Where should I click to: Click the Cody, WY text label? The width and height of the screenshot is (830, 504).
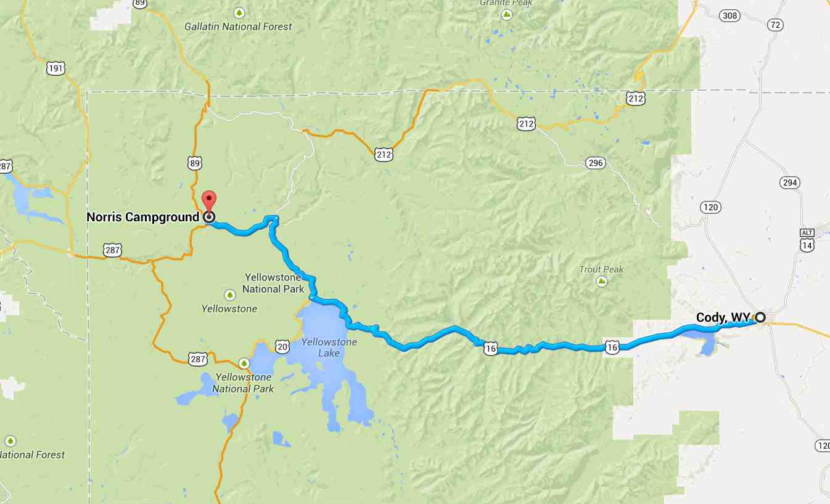coord(723,318)
